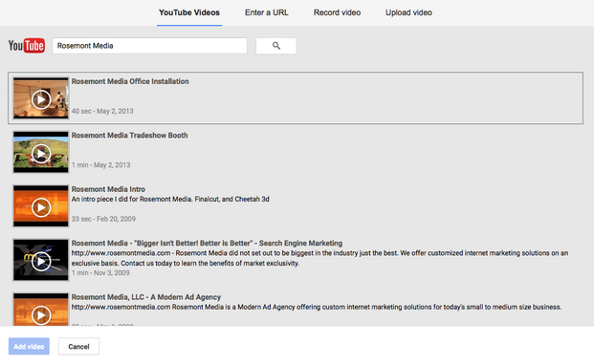The width and height of the screenshot is (594, 364).
Task: Click the text '1 min - May 2, 2013'
Action: point(100,165)
